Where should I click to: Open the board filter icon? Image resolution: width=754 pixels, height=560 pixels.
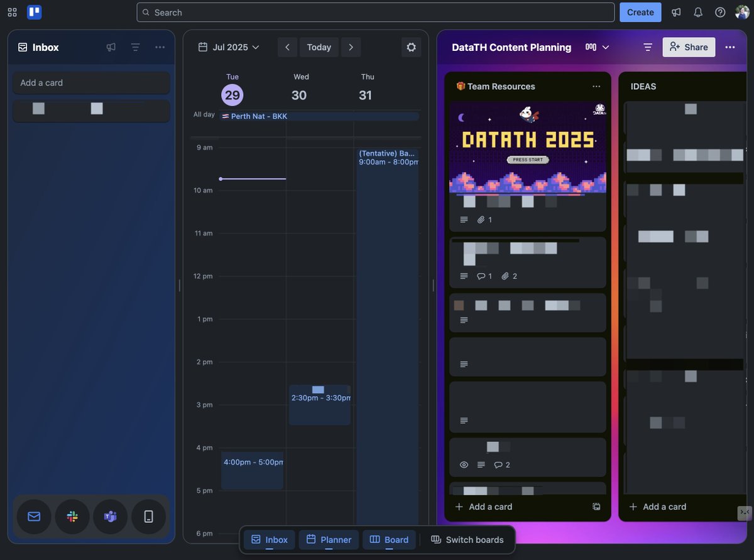coord(648,47)
